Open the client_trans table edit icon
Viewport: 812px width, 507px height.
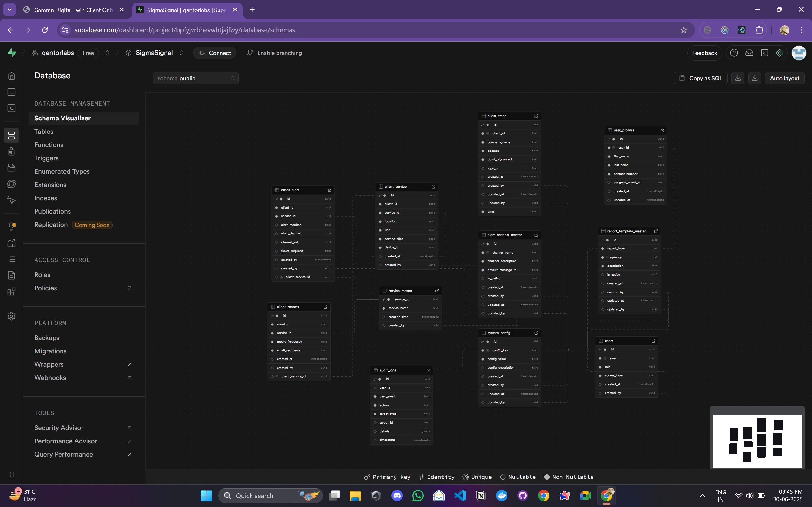(x=536, y=116)
